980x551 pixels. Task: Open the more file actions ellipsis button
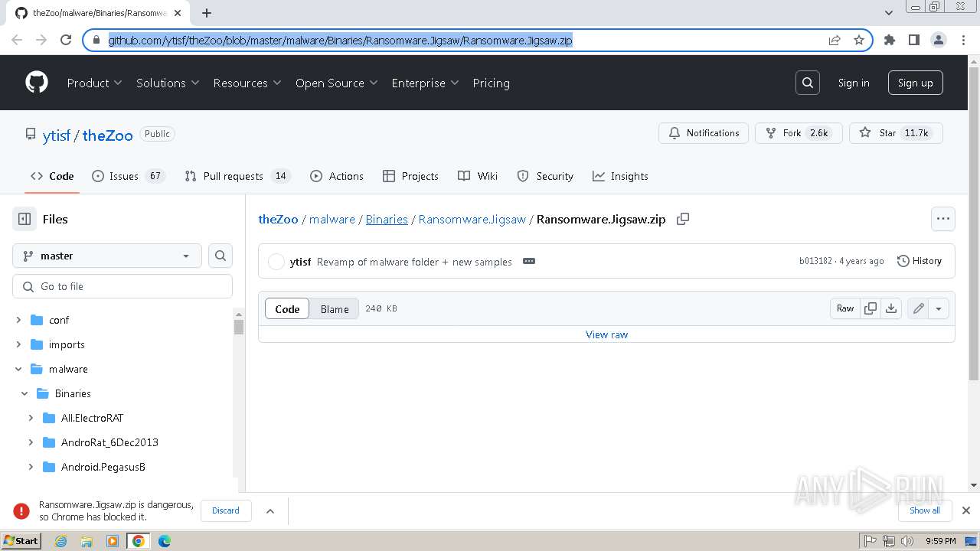click(x=943, y=219)
